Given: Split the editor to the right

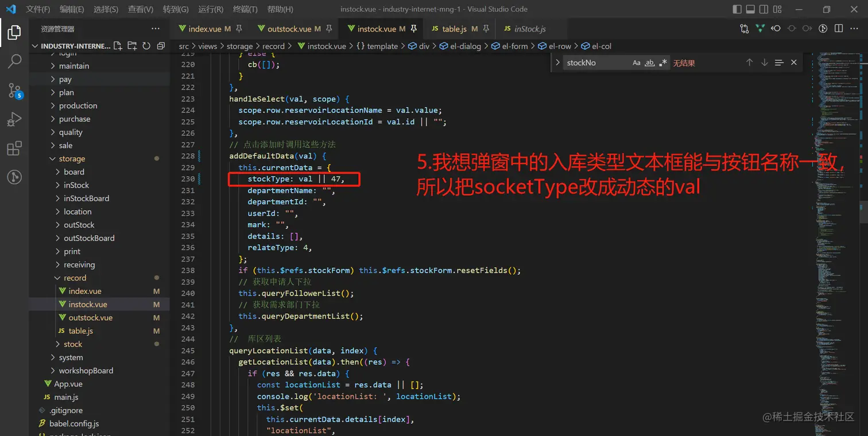Looking at the screenshot, I should click(839, 29).
